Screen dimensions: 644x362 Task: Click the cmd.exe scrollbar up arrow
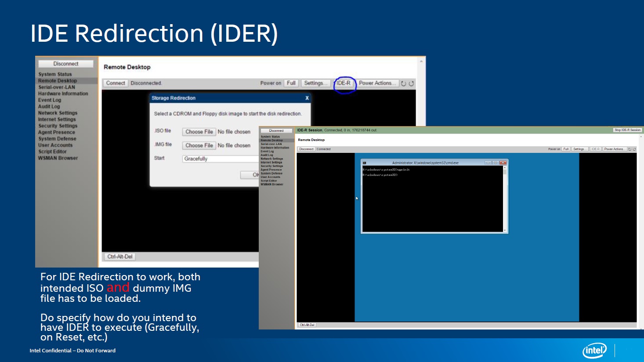[x=505, y=167]
